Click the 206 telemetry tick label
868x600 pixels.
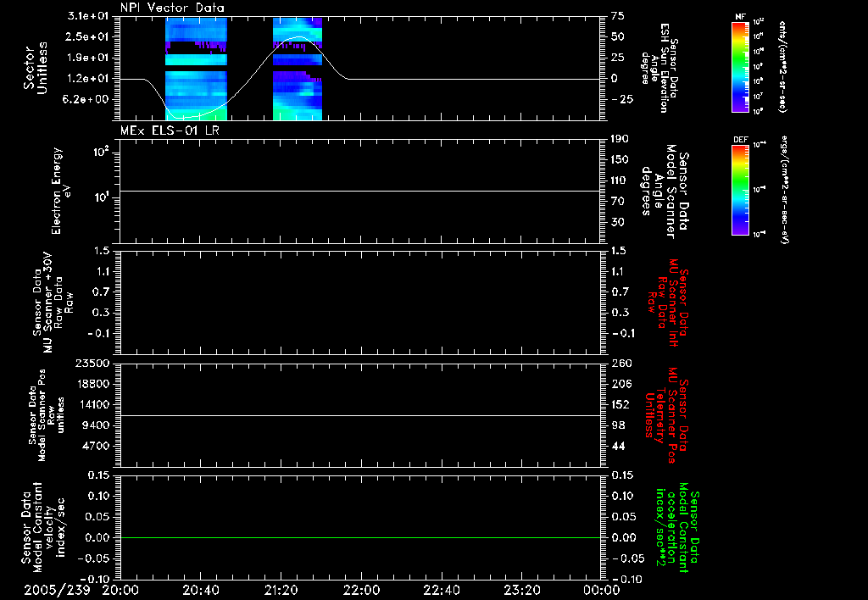coord(620,384)
